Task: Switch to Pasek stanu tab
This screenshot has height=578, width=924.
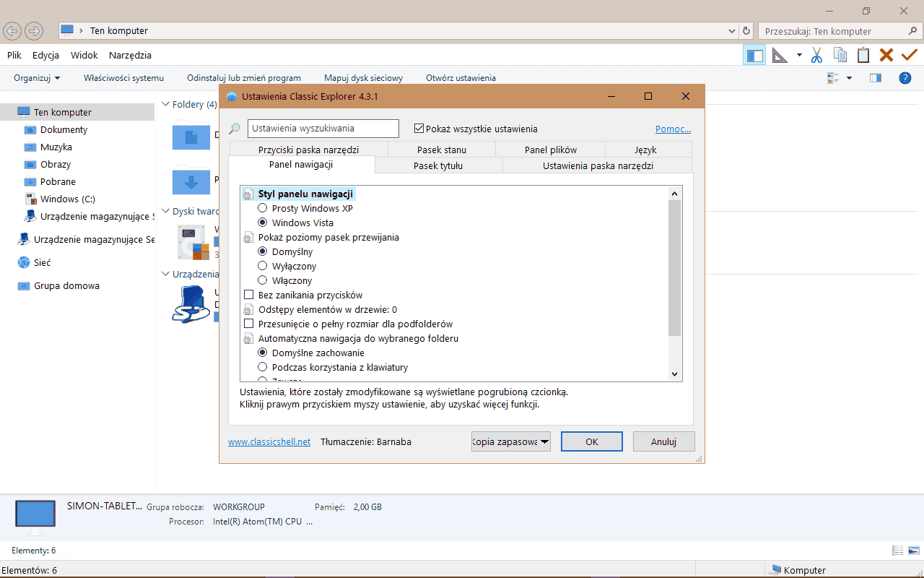Action: click(x=442, y=150)
